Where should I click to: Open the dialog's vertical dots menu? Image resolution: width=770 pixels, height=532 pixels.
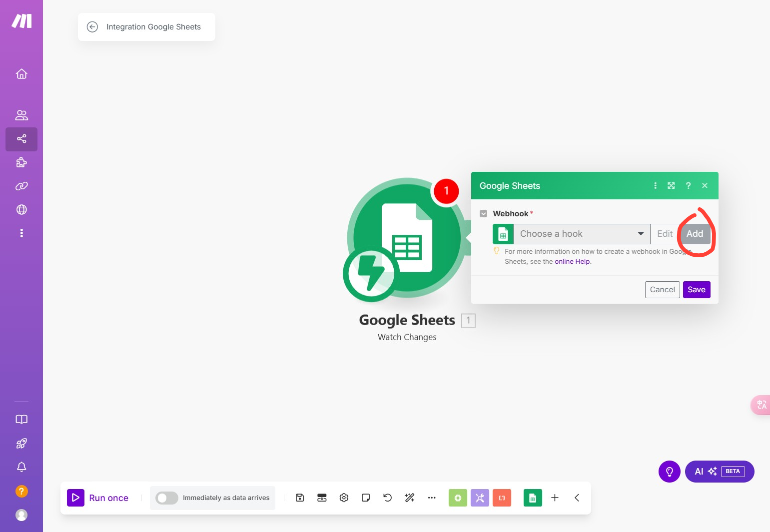point(655,186)
